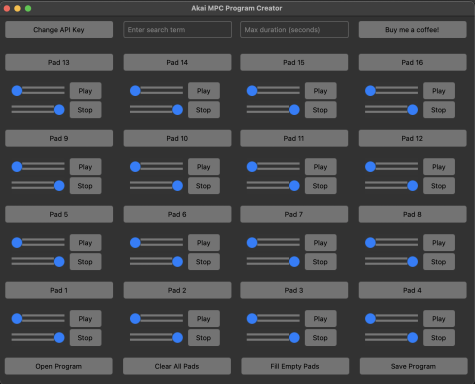Select the Pad 15 button
The width and height of the screenshot is (475, 384).
click(294, 62)
